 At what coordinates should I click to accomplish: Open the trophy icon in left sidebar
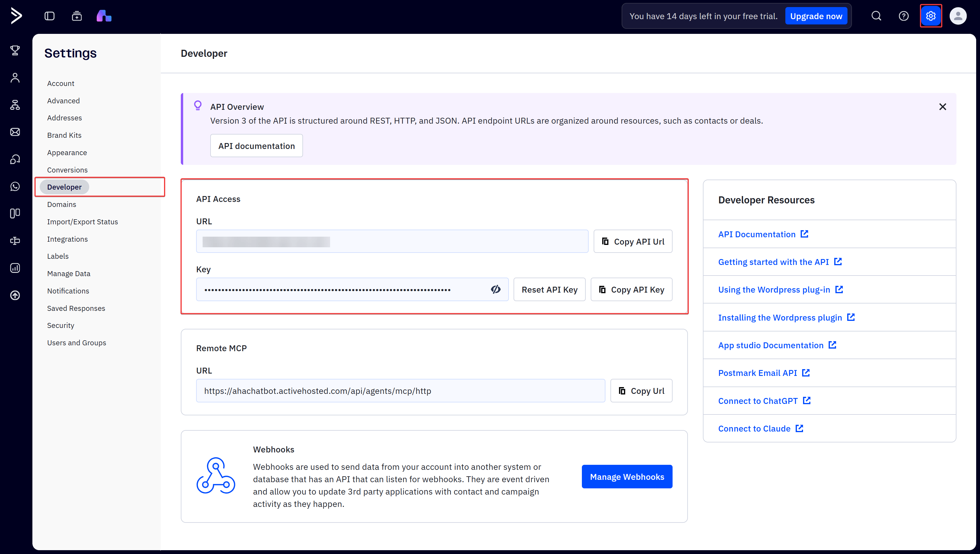[x=15, y=50]
